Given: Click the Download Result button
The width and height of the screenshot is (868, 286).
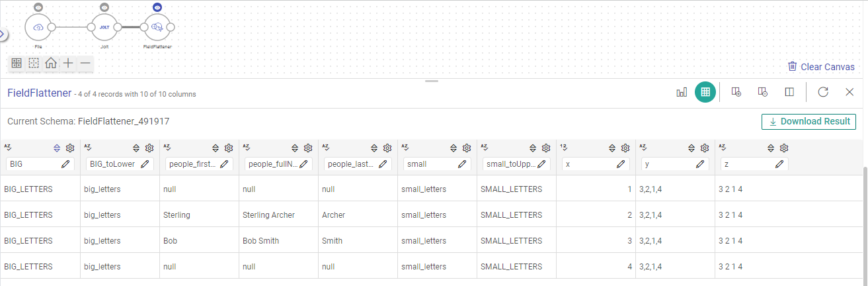Looking at the screenshot, I should point(809,122).
